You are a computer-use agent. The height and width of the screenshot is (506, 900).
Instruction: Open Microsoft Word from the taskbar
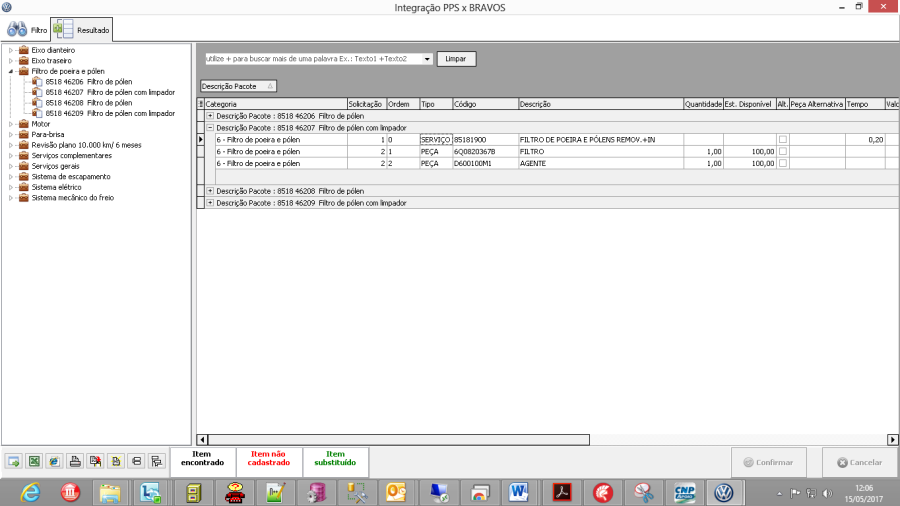(519, 493)
